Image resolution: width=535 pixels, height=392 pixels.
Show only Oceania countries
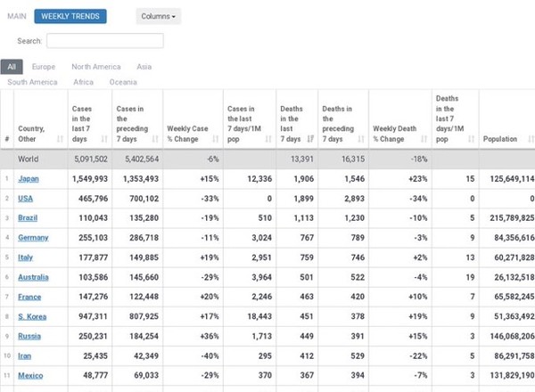click(x=123, y=82)
